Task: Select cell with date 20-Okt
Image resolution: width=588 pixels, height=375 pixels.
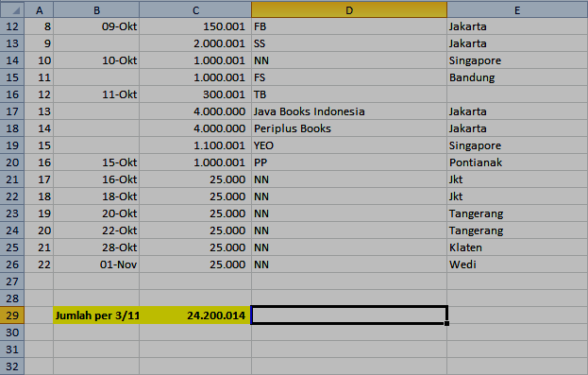Action: pyautogui.click(x=96, y=213)
